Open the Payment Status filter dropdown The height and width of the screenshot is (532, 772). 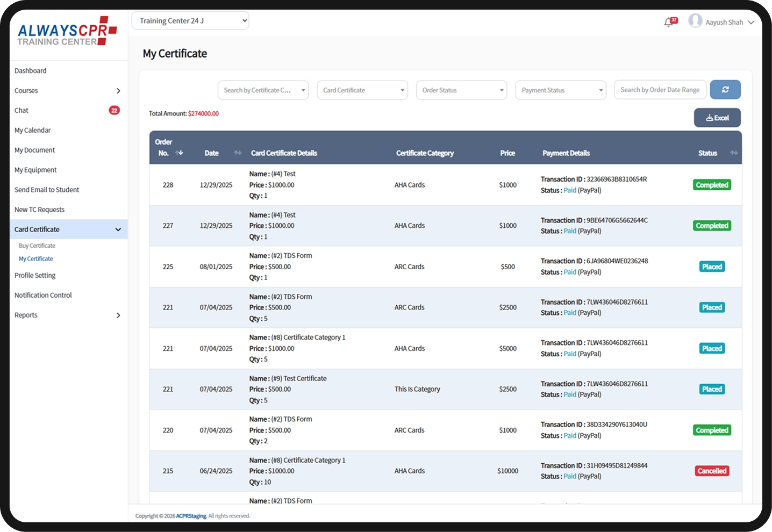(561, 90)
